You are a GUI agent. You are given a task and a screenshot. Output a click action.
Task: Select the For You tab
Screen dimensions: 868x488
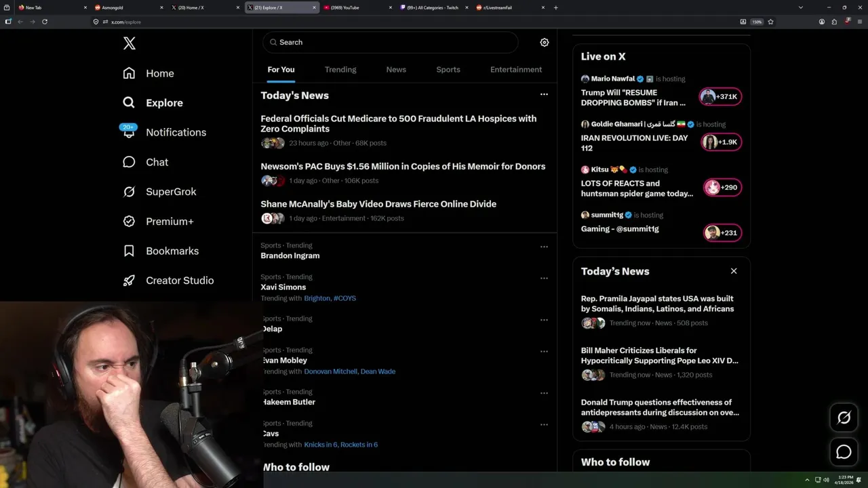[x=281, y=70]
